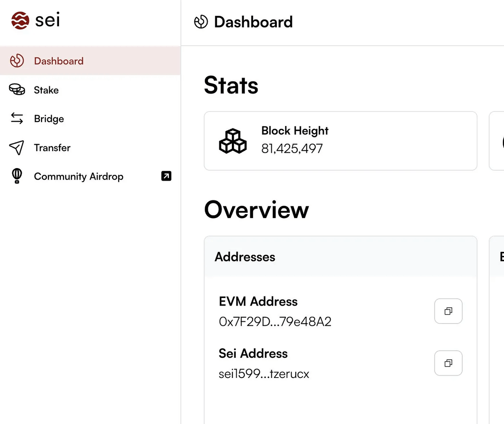Select the address 0x7F29D...79e48A2

(275, 322)
